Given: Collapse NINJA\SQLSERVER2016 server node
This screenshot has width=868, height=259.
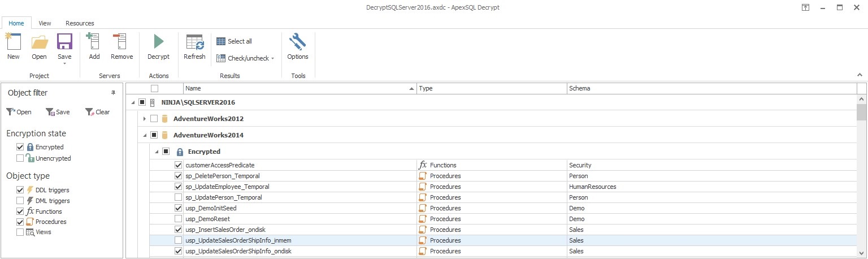Looking at the screenshot, I should pos(133,102).
